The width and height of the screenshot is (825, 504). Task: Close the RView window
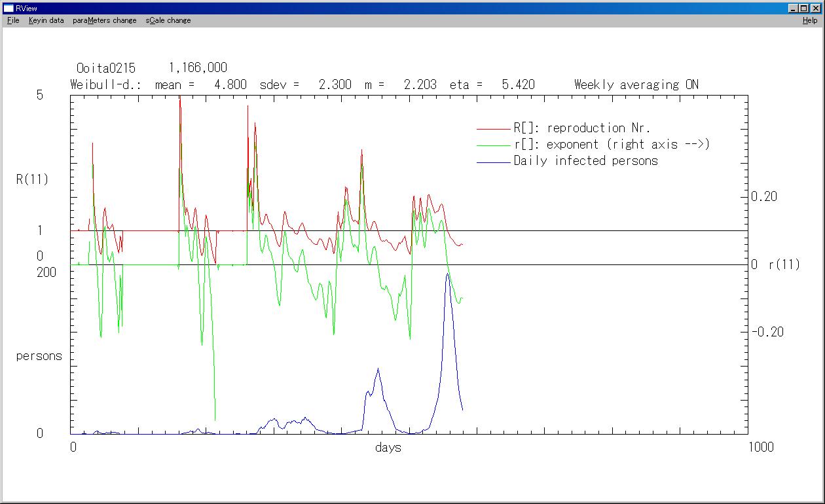[815, 8]
